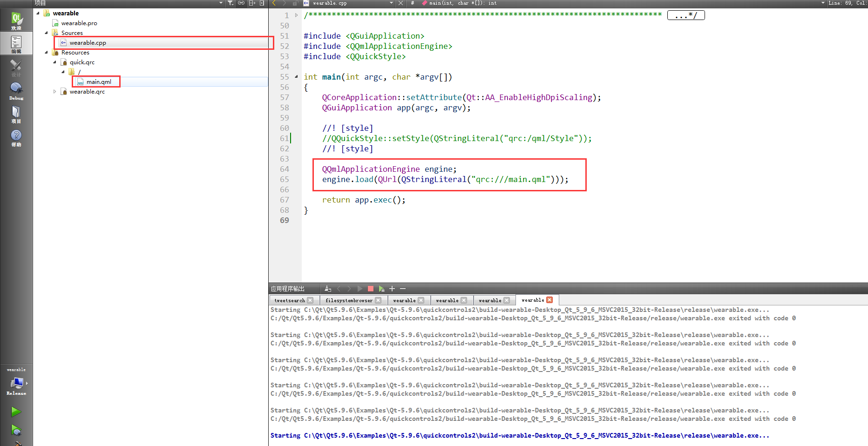Close the wearable.cpp document
Viewport: 868px width, 446px height.
coord(400,3)
